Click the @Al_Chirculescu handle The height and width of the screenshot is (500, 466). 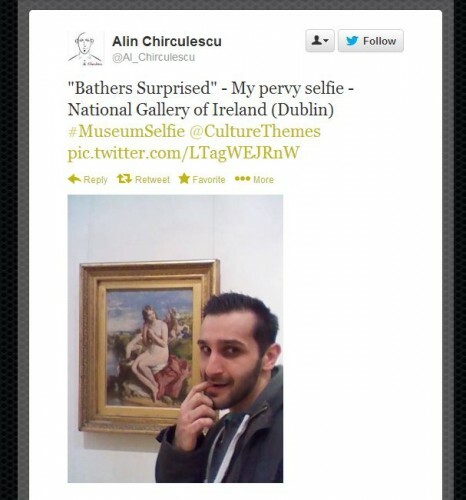click(x=154, y=57)
